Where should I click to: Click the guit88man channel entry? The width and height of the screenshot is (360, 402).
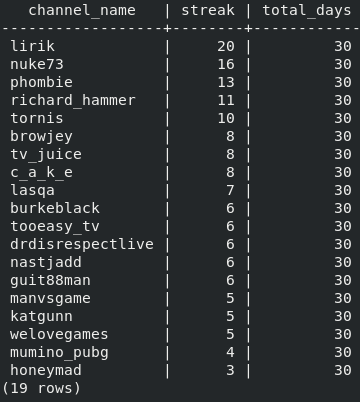50,281
